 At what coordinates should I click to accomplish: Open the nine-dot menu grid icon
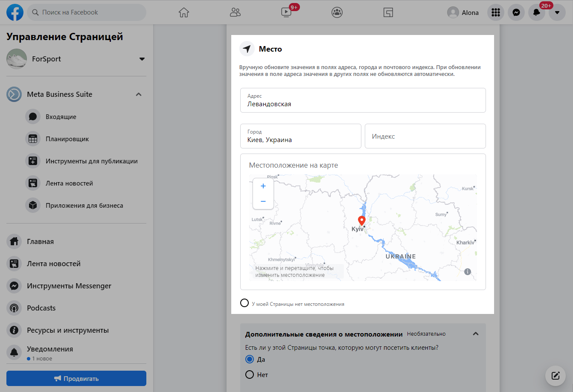(496, 13)
